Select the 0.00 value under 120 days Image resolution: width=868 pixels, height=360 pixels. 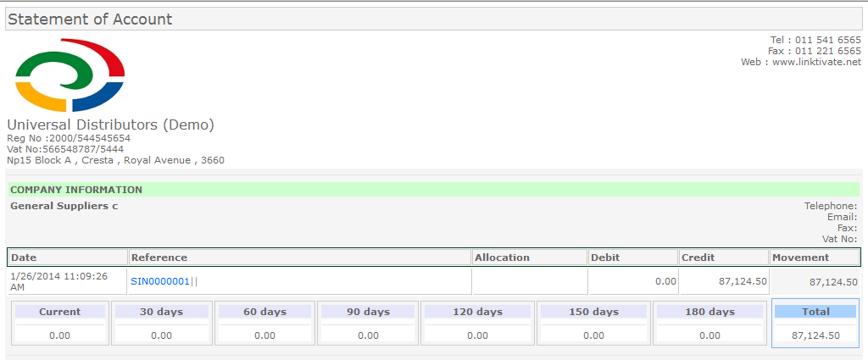pos(477,335)
